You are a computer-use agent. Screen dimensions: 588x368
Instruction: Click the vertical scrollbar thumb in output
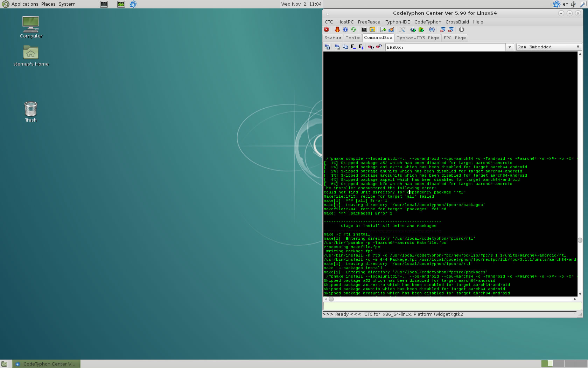tap(580, 240)
